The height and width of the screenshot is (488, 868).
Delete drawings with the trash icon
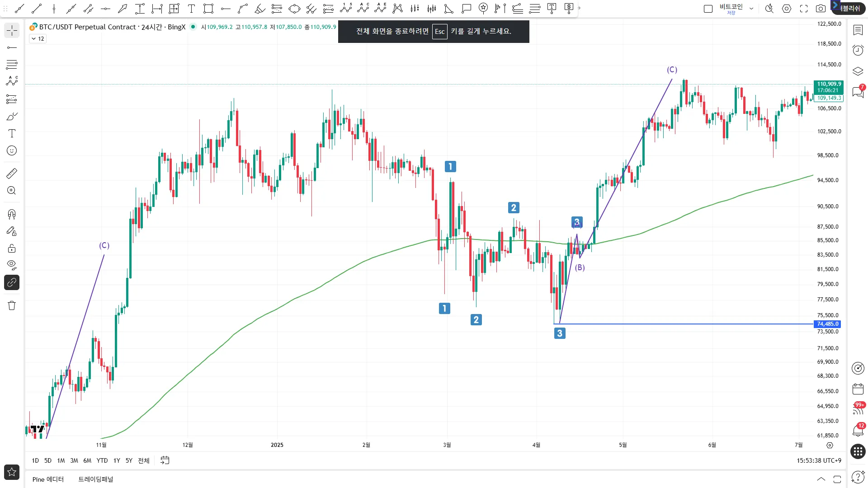pyautogui.click(x=12, y=306)
